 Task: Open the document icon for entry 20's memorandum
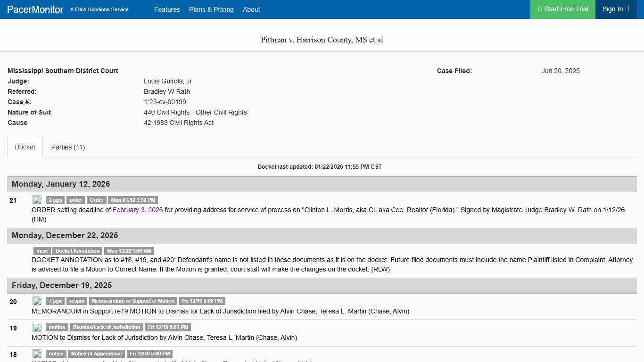[x=37, y=301]
